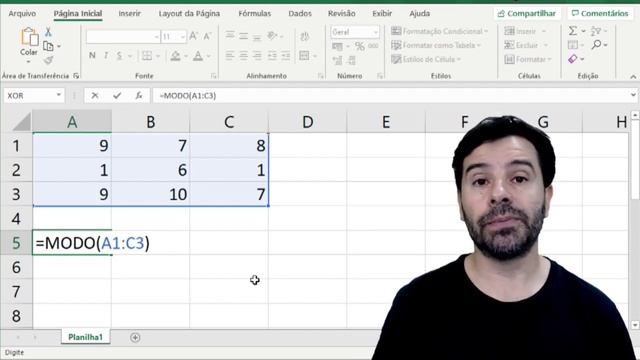This screenshot has width=640, height=360.
Task: Toggle bold N formatting
Action: click(92, 56)
